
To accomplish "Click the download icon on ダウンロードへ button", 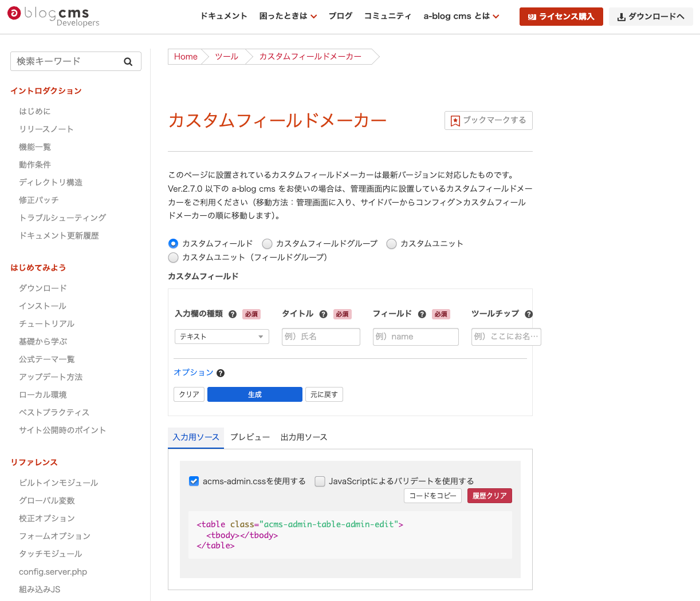I will tap(620, 17).
